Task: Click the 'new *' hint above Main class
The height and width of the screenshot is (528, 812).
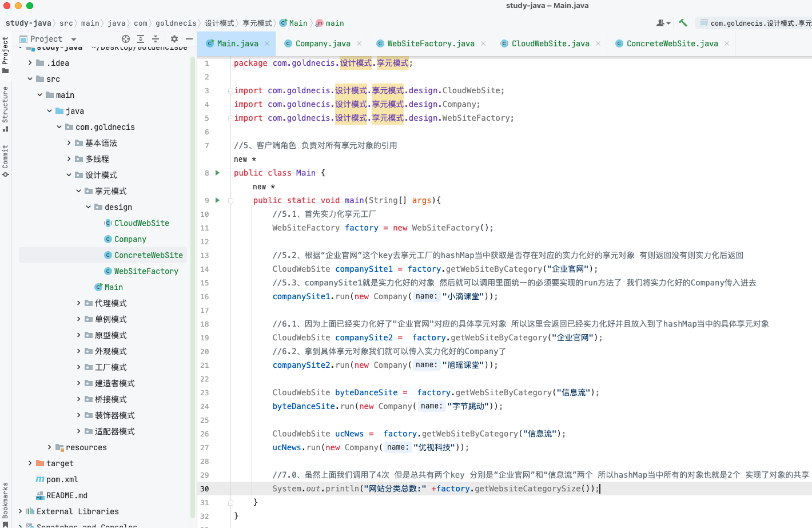Action: [x=245, y=159]
